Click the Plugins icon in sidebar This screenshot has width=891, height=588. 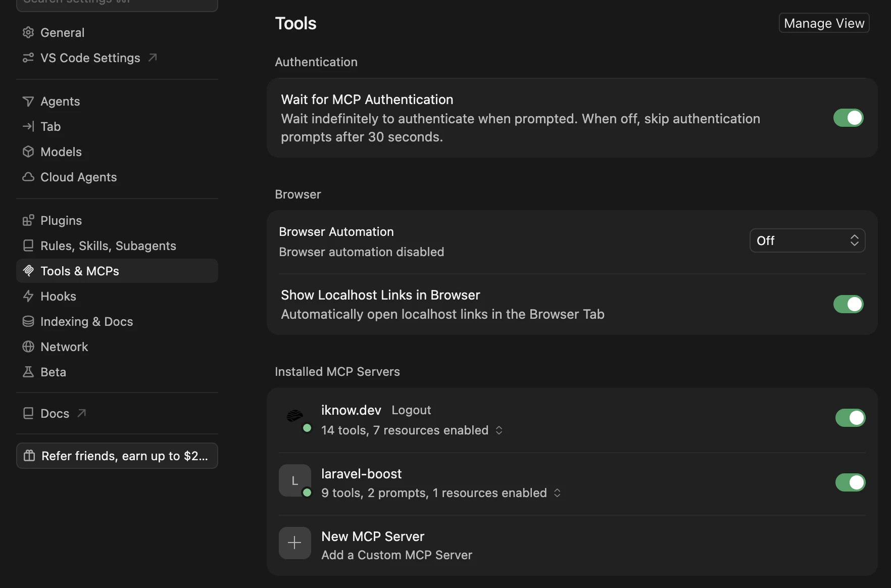(28, 220)
